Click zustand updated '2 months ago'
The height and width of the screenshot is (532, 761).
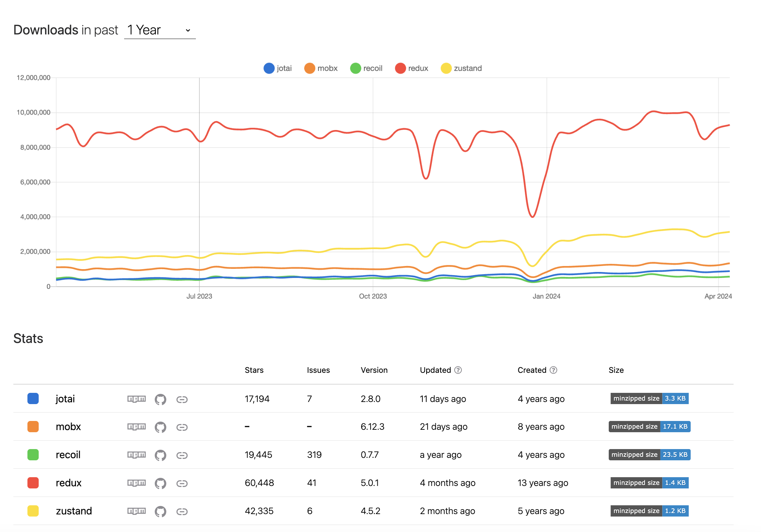(x=447, y=511)
